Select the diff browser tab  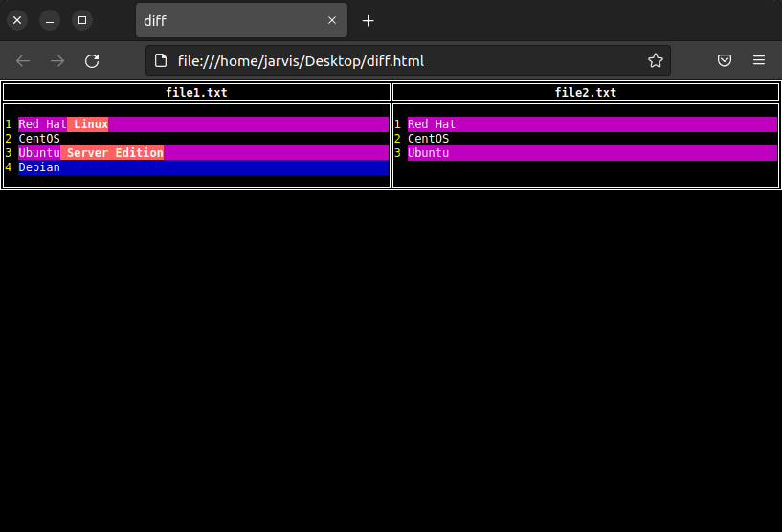click(241, 20)
